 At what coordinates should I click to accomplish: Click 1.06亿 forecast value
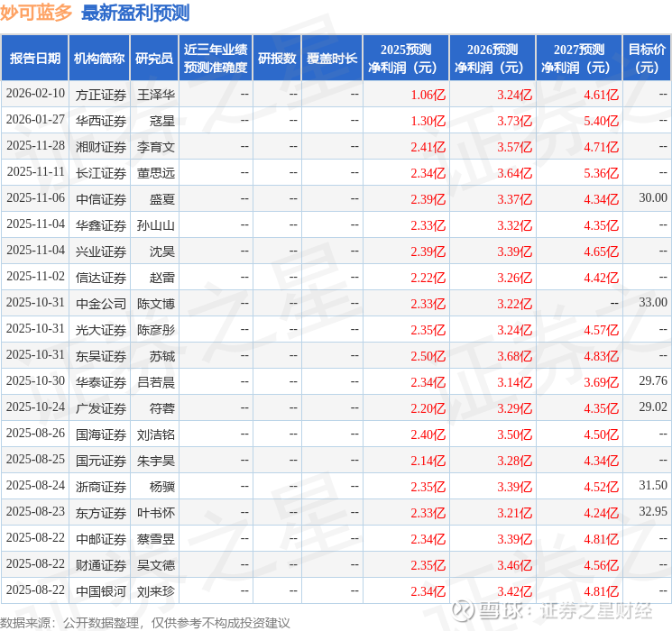pyautogui.click(x=428, y=95)
